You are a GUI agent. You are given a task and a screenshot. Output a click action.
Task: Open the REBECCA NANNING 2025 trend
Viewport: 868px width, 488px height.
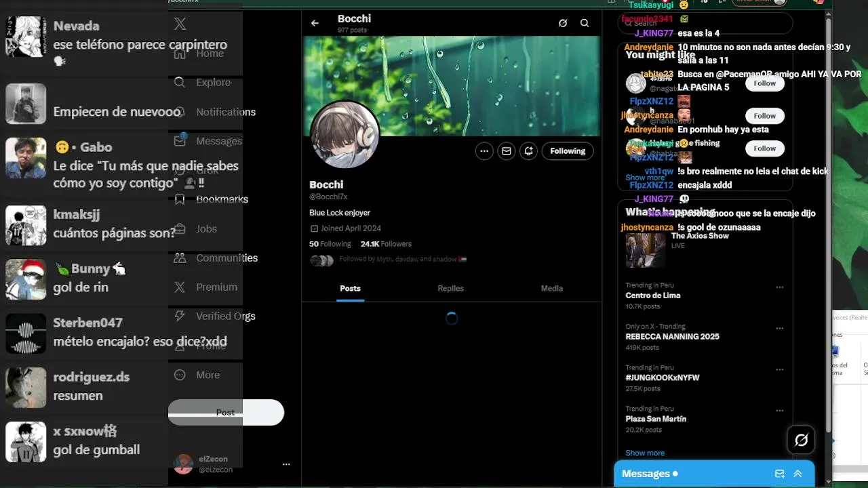672,337
